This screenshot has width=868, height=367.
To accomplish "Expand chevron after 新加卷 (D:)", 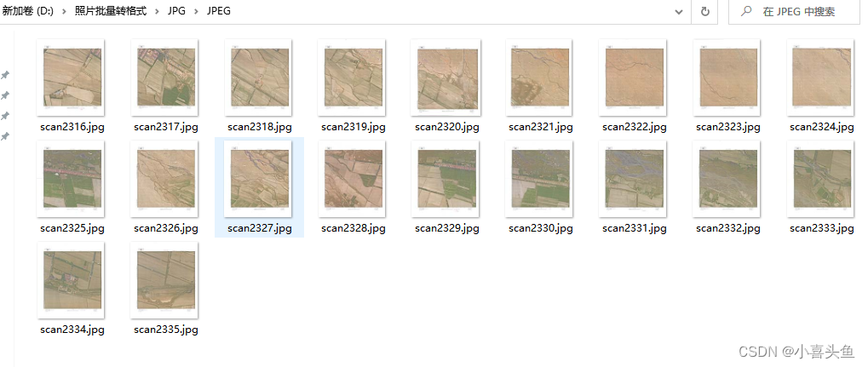I will tap(64, 12).
